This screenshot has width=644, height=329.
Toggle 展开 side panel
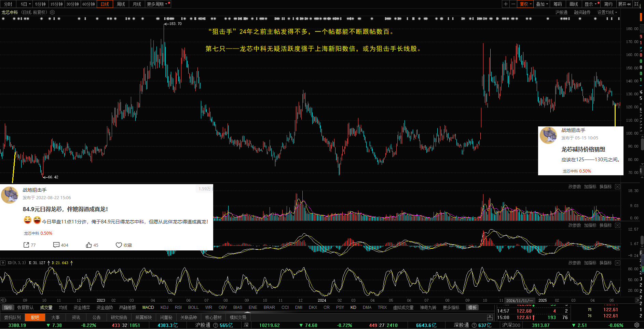coord(625,4)
